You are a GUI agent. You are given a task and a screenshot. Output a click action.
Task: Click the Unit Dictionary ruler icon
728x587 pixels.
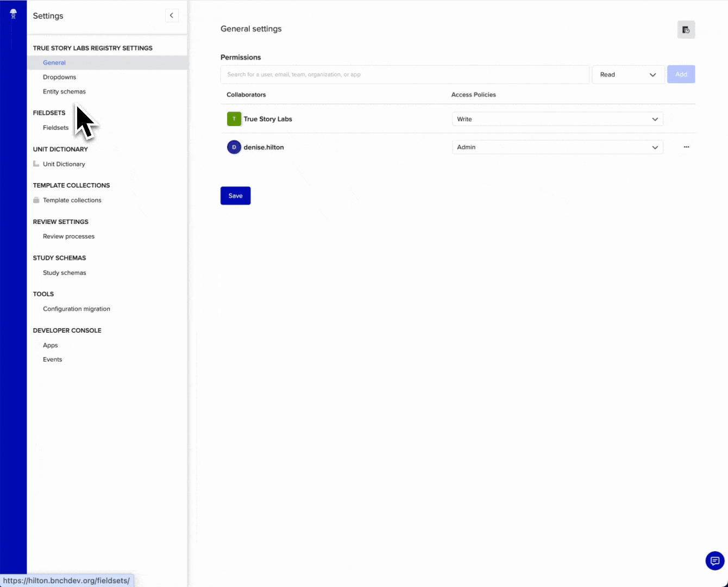36,164
